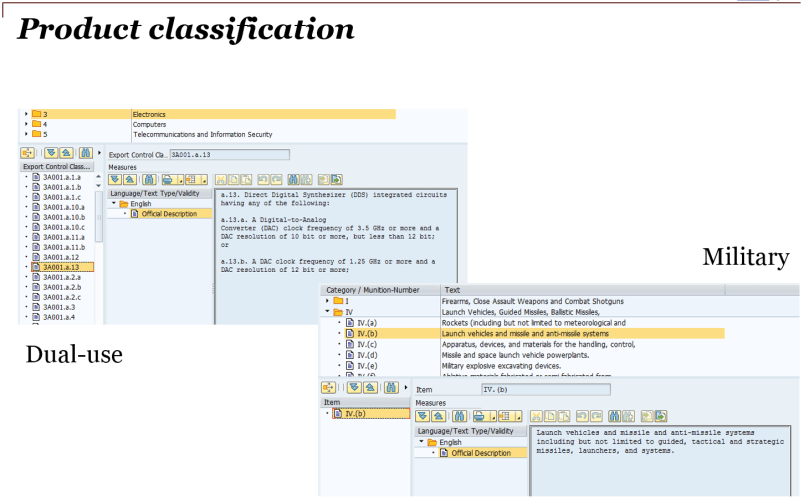Click Copy icon in Dual-use Measures toolbar
This screenshot has height=503, width=809.
click(x=233, y=180)
